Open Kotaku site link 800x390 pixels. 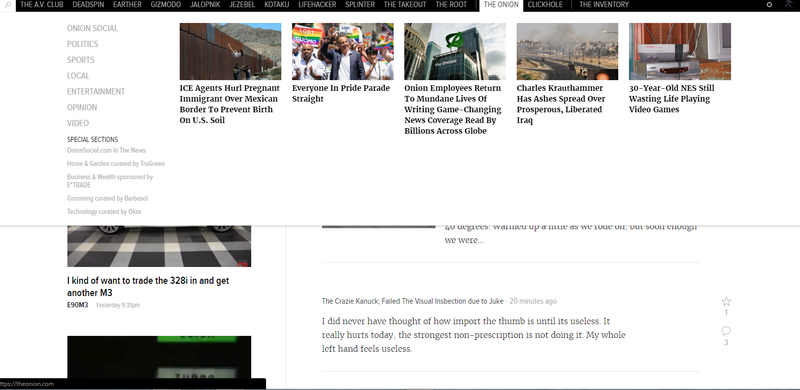coord(277,5)
